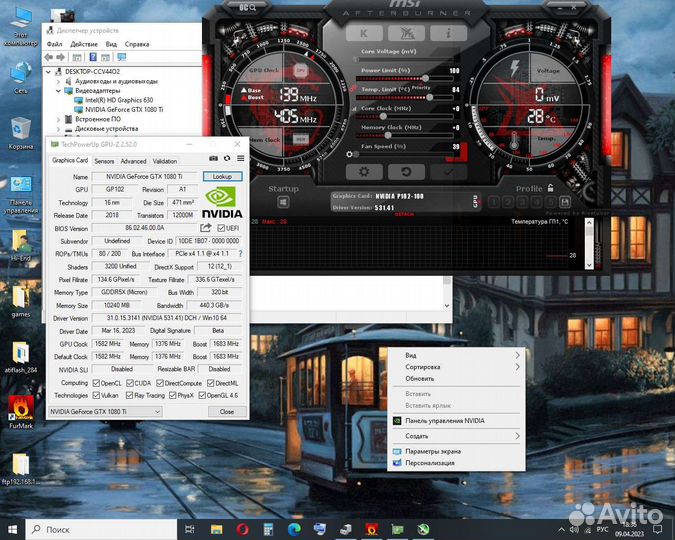The height and width of the screenshot is (540, 675).
Task: Expand the Создать submenu in context menu
Action: 456,436
